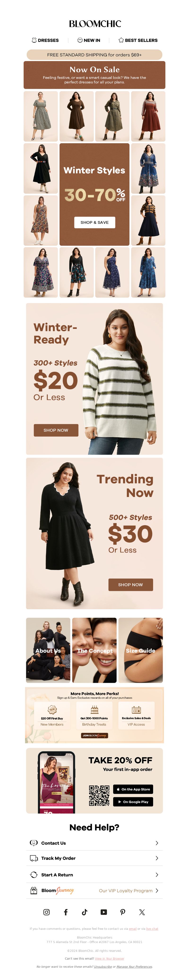This screenshot has height=980, width=189.
Task: Click SHOP NOW under Trending Now
Action: [x=131, y=584]
